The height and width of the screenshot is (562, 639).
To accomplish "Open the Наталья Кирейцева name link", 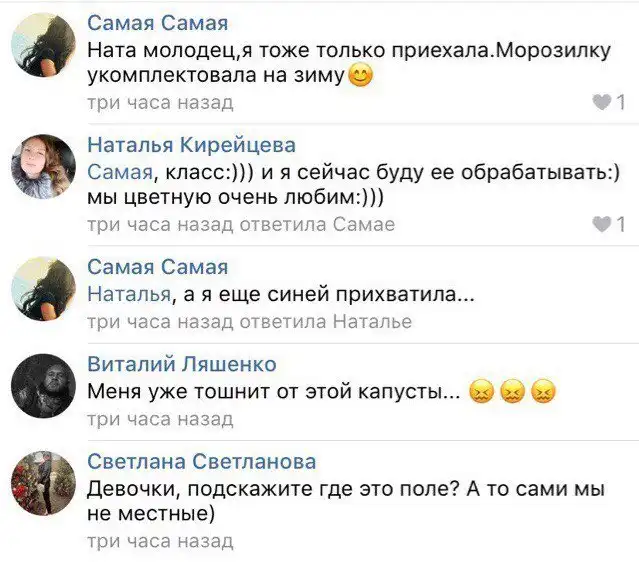I will pyautogui.click(x=191, y=145).
